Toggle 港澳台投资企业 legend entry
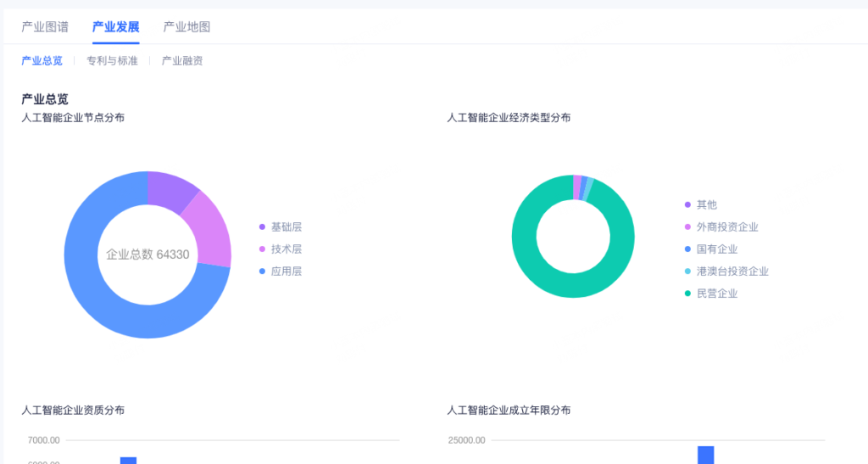The width and height of the screenshot is (868, 464). click(732, 271)
